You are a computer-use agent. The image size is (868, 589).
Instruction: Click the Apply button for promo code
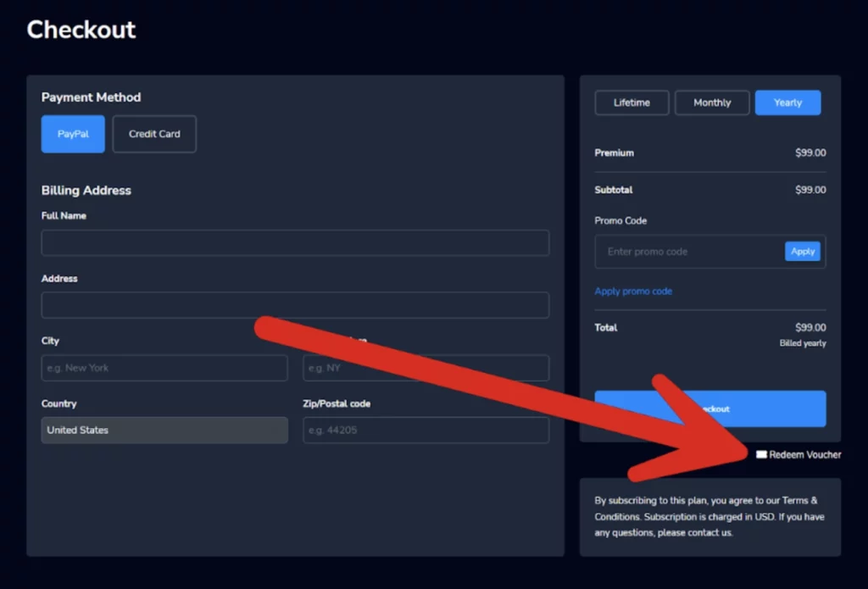802,251
